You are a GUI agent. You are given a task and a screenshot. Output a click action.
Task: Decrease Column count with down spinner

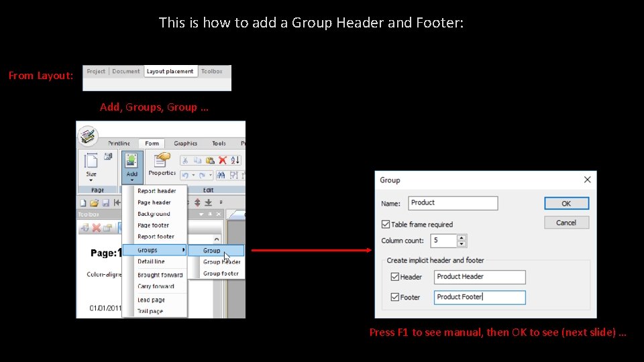462,244
